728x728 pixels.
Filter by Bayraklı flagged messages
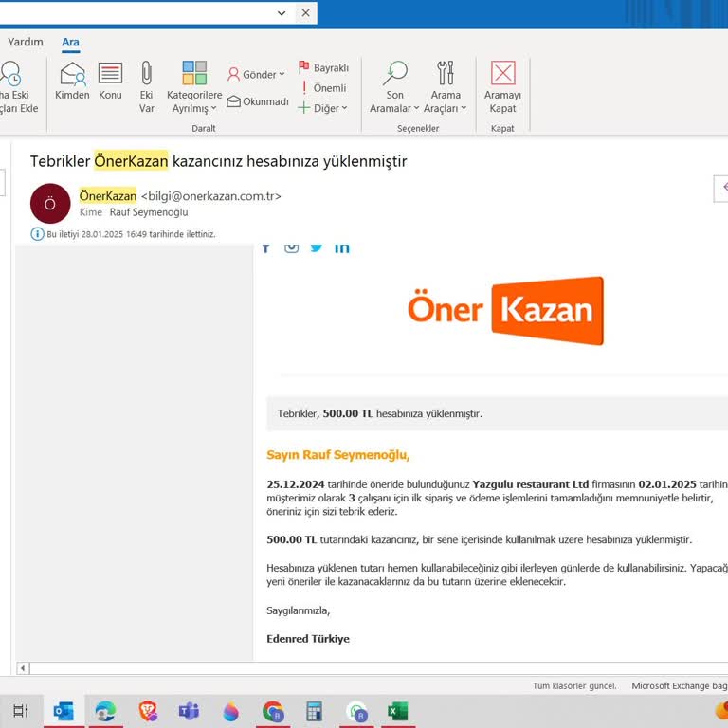point(323,68)
